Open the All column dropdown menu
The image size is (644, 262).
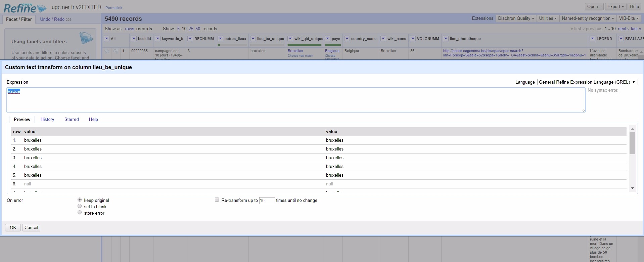pyautogui.click(x=106, y=39)
